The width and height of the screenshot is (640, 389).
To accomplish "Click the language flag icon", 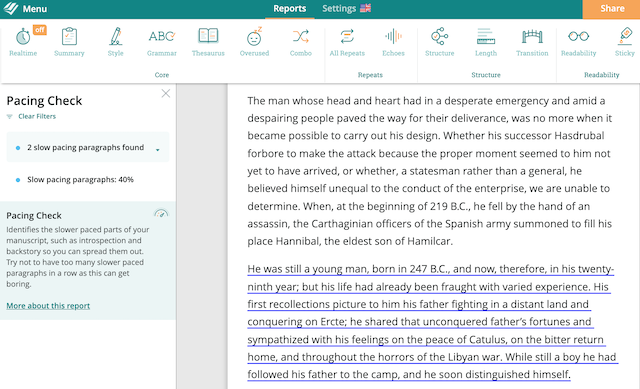I will 365,8.
